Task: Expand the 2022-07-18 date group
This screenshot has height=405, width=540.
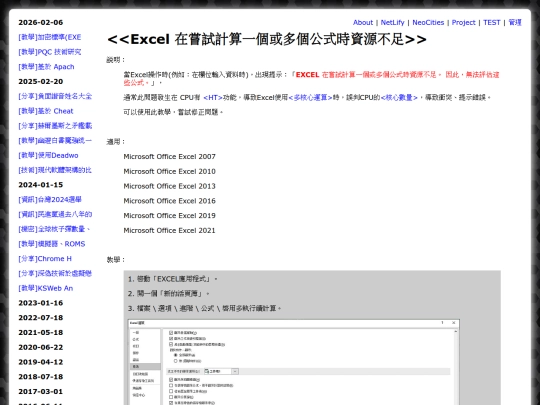Action: 41,318
